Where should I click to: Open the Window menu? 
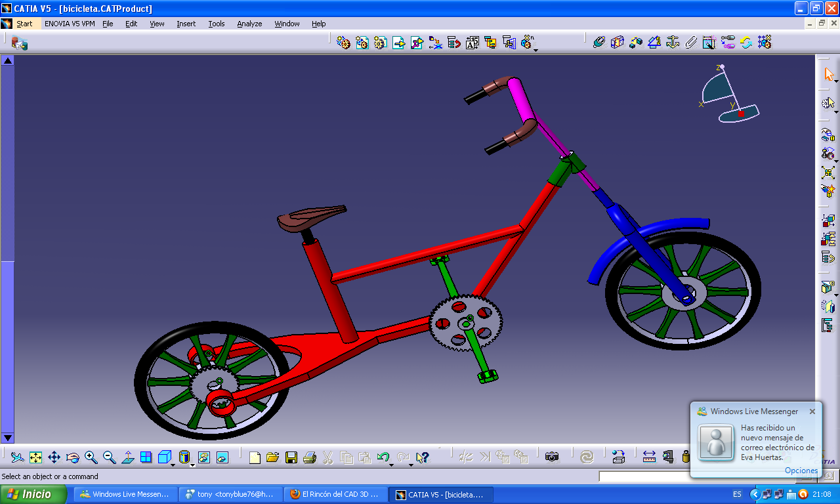[287, 24]
